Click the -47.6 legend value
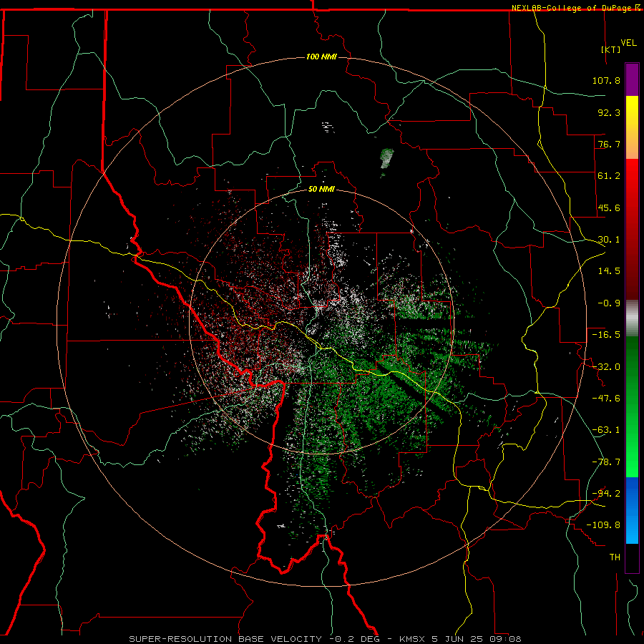 pos(606,399)
